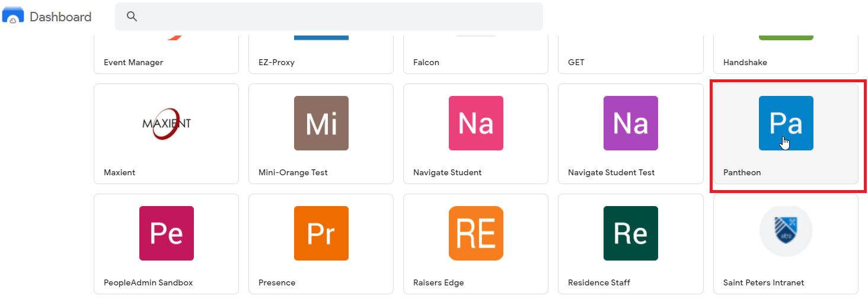Click the Pantheon label text
Screen dimensions: 868x302
(742, 172)
